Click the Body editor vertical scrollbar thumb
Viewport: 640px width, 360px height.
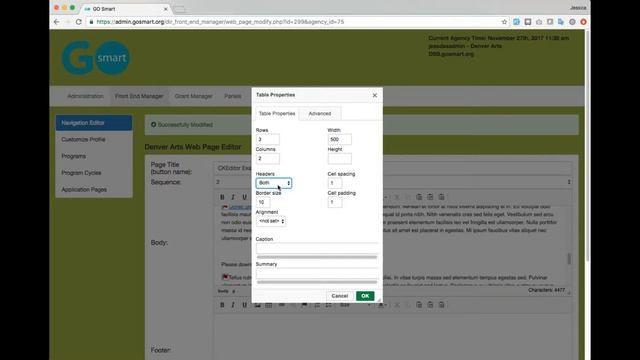tap(569, 258)
